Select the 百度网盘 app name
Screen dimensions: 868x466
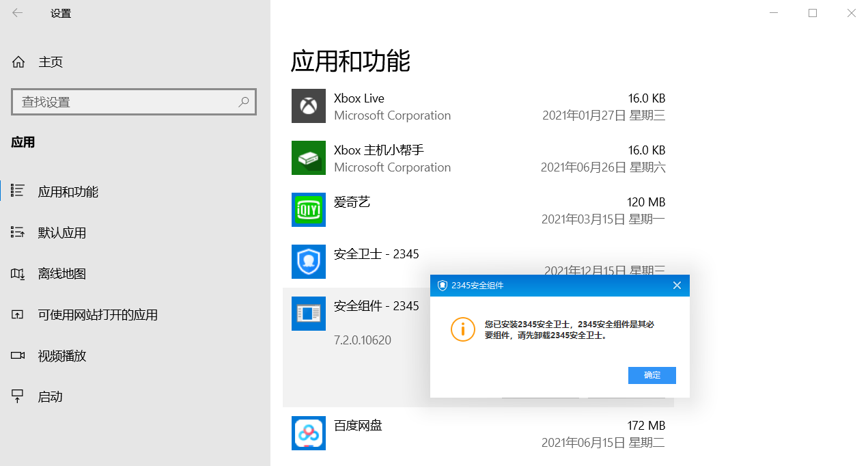click(x=358, y=426)
